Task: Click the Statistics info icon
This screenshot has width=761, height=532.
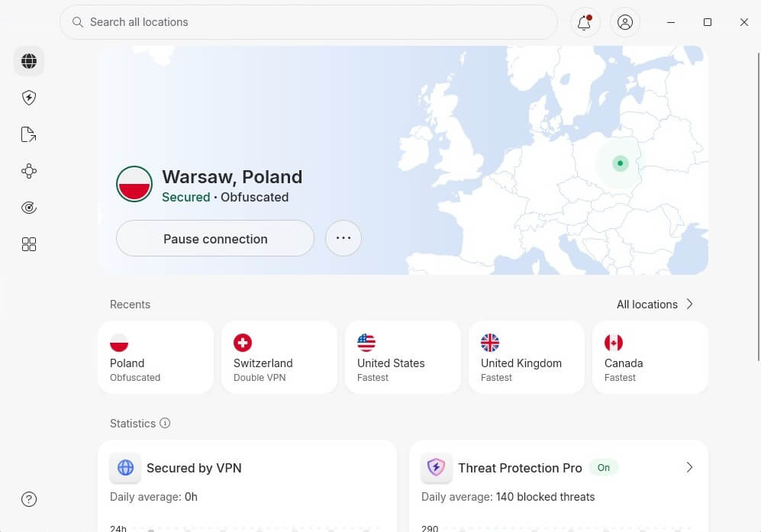Action: 165,424
